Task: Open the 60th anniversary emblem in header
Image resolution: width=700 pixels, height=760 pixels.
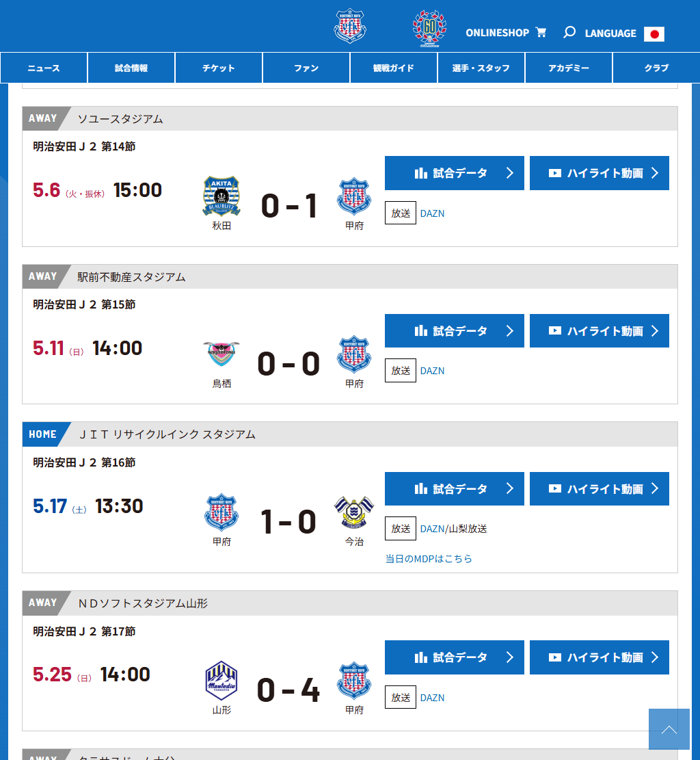Action: click(x=429, y=29)
